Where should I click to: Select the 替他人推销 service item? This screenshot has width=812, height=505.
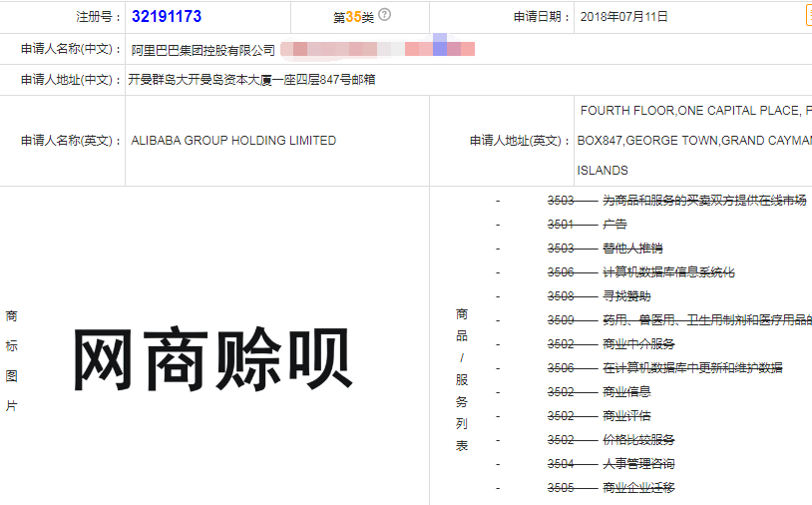(632, 249)
